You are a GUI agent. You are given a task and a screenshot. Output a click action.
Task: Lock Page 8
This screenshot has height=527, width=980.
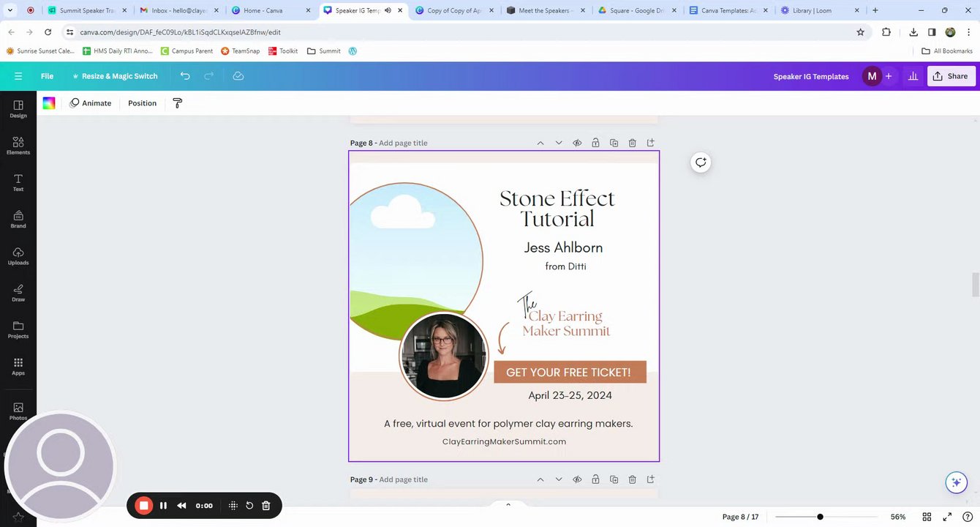(x=595, y=143)
